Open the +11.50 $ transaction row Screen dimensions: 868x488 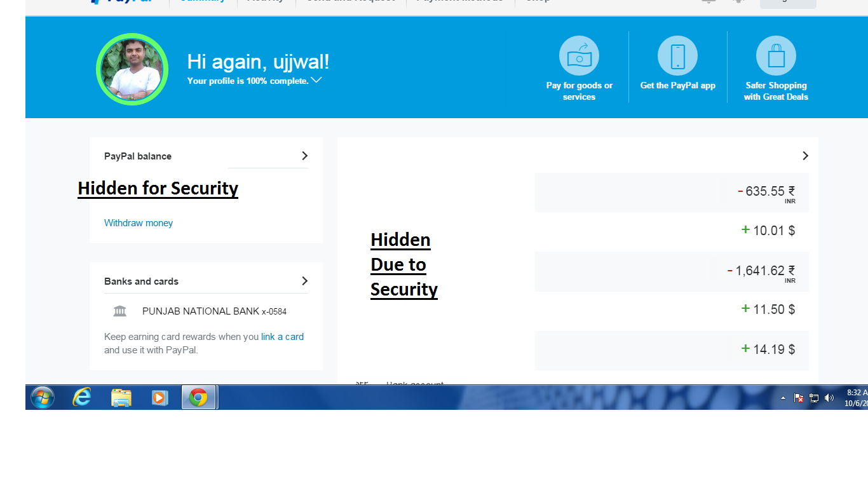click(672, 311)
